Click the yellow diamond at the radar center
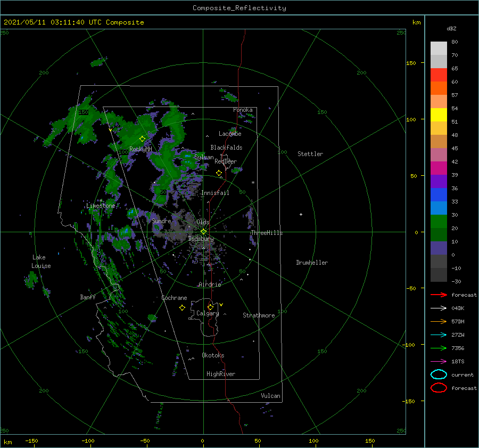479x448 pixels. pyautogui.click(x=203, y=232)
